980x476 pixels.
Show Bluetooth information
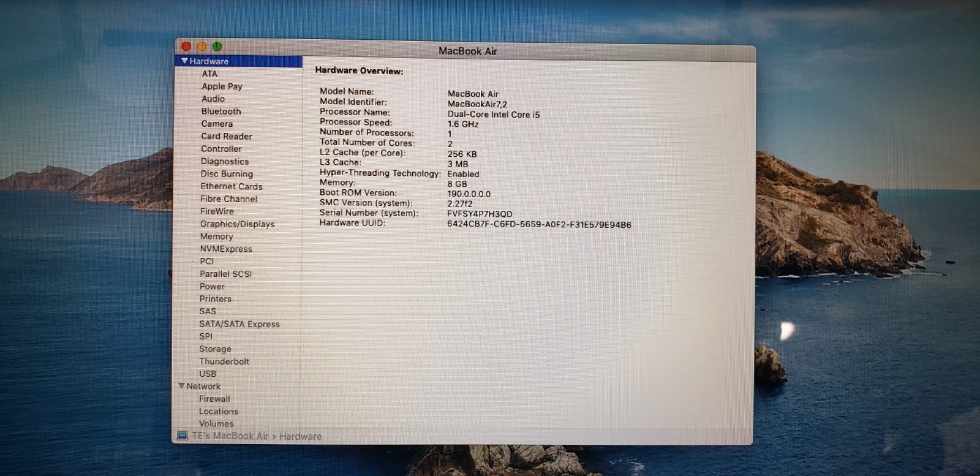point(221,111)
